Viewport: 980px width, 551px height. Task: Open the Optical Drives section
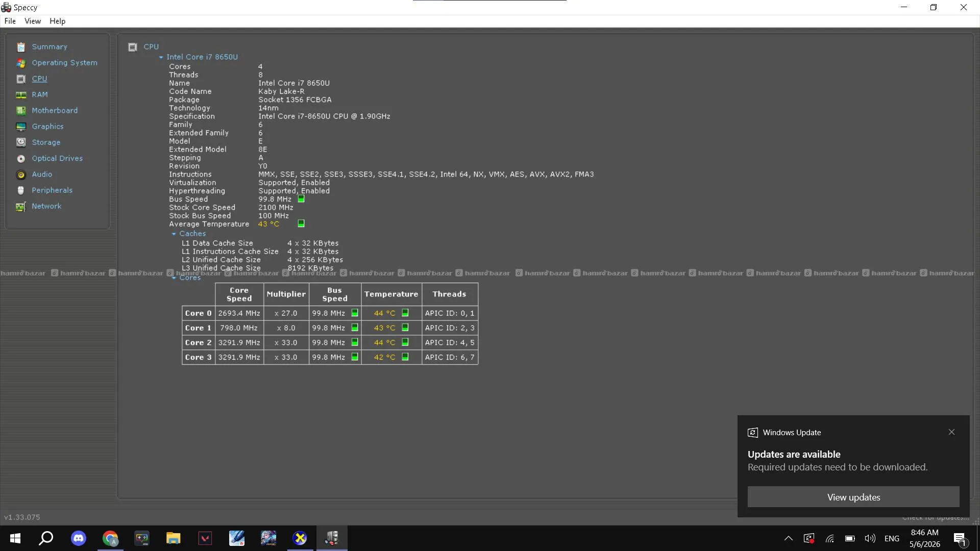57,159
